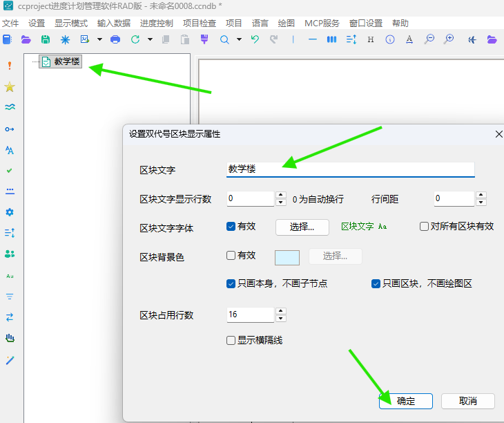Viewport: 504px width, 423px height.
Task: Click the circle-with-arrow sidebar icon
Action: pyautogui.click(x=10, y=129)
